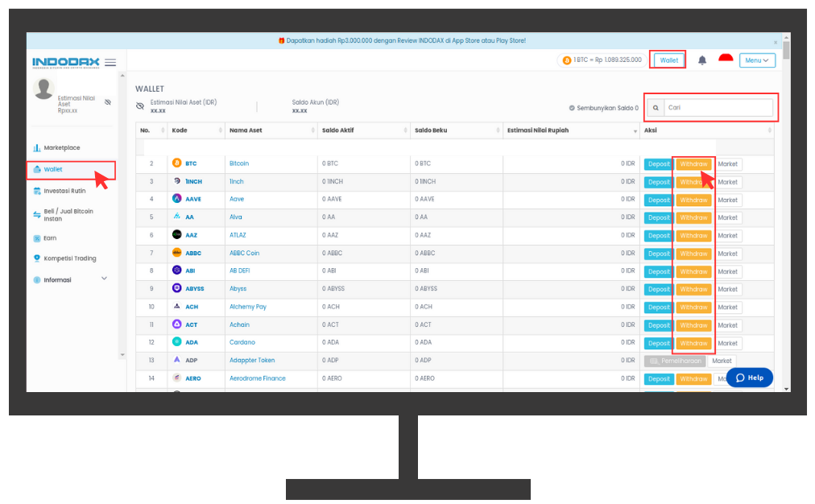Click the sidebar scroll down arrow
The width and height of the screenshot is (815, 504).
pyautogui.click(x=122, y=355)
